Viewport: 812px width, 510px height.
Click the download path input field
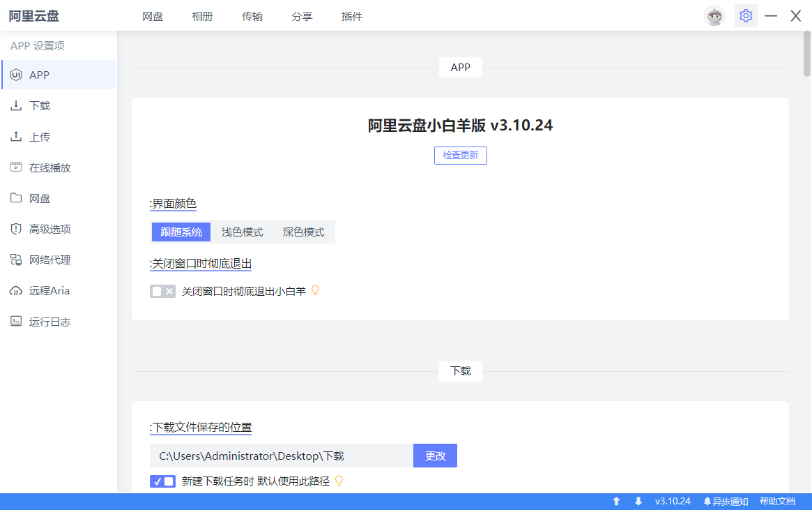tap(281, 456)
